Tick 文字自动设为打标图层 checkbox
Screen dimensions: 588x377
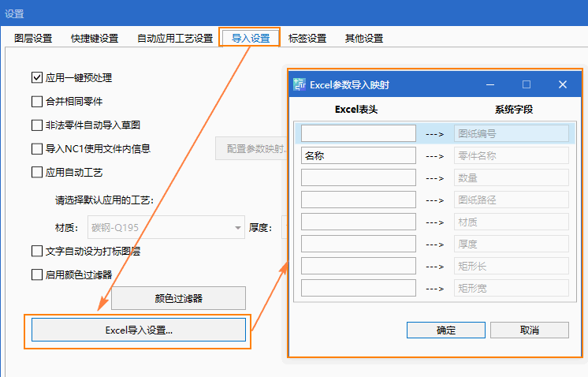[37, 251]
